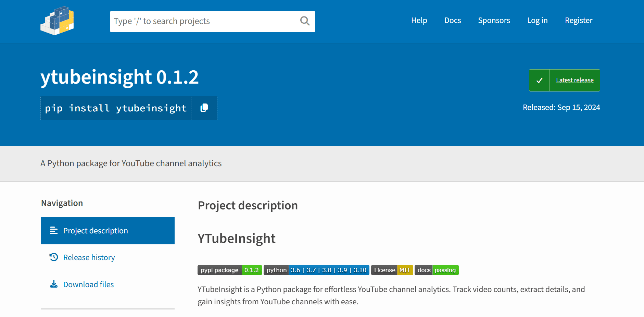Click the pip install ytubeinsight text

pyautogui.click(x=116, y=108)
